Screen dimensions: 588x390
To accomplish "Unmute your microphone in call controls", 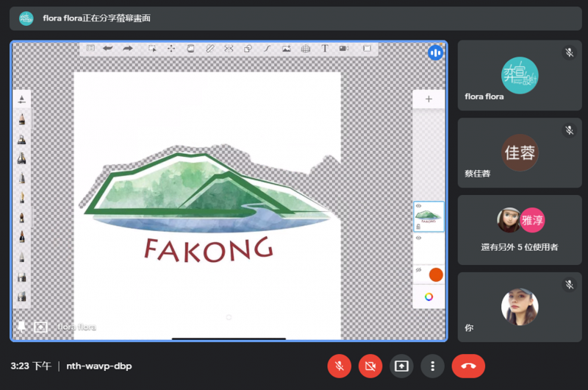I will click(x=339, y=366).
